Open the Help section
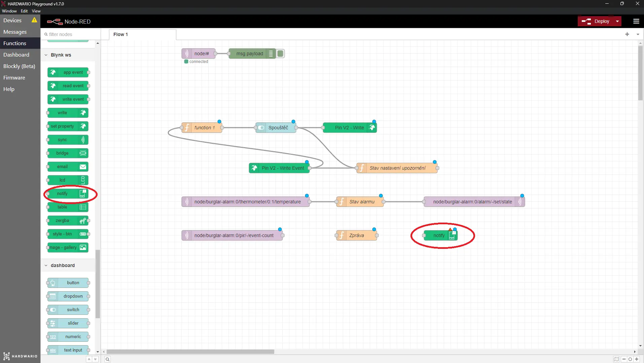The image size is (644, 363). (x=20, y=89)
